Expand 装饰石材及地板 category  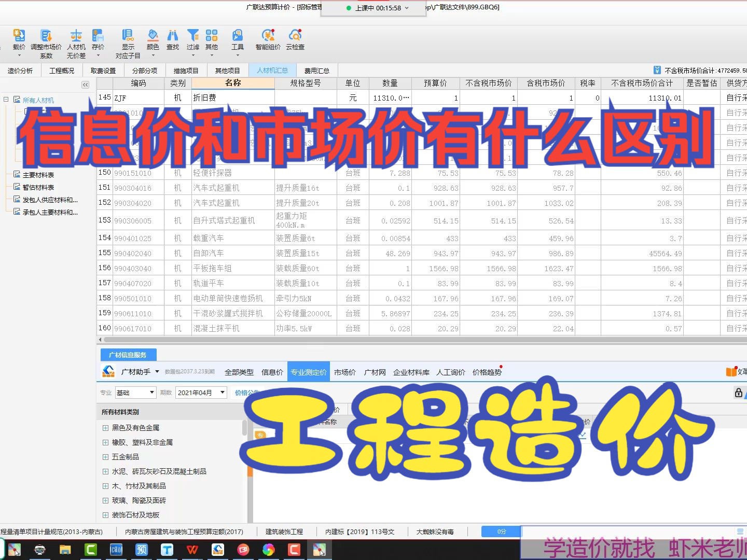click(105, 515)
